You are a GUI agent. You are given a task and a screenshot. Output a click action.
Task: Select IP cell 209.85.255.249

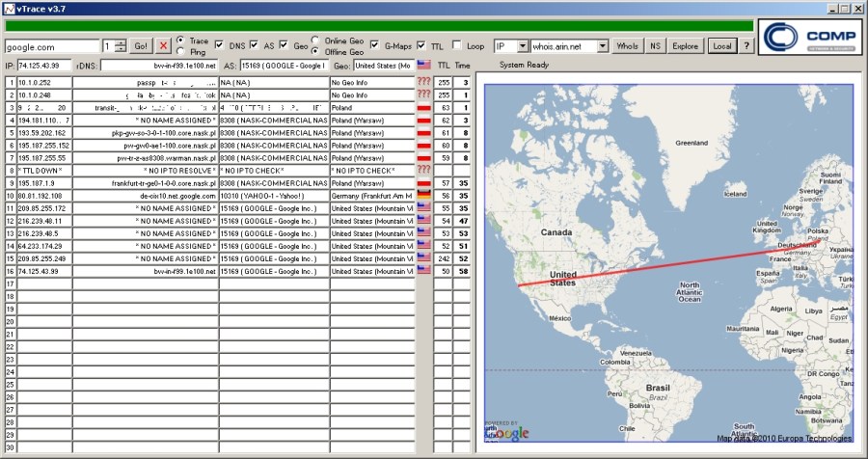[44, 258]
